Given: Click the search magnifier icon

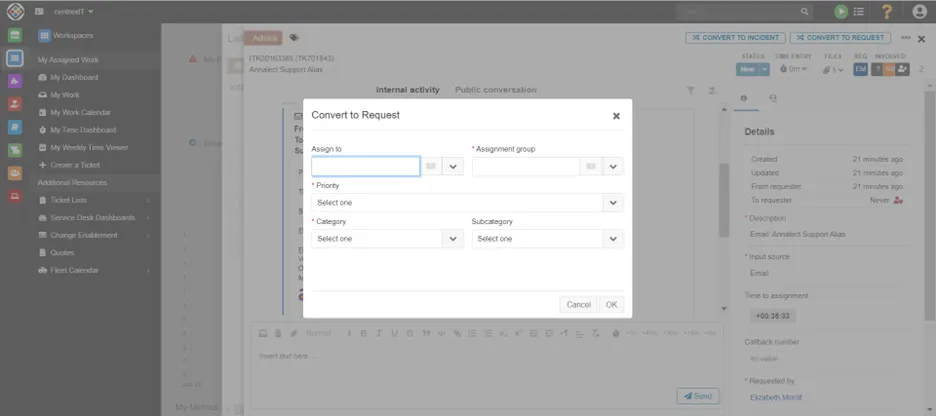Looking at the screenshot, I should tap(804, 11).
